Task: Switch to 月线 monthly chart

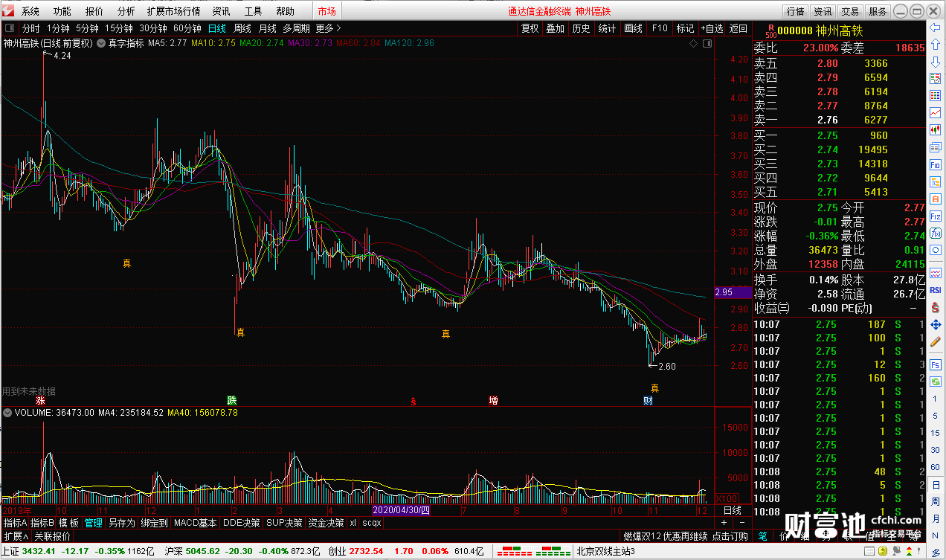Action: pyautogui.click(x=267, y=28)
